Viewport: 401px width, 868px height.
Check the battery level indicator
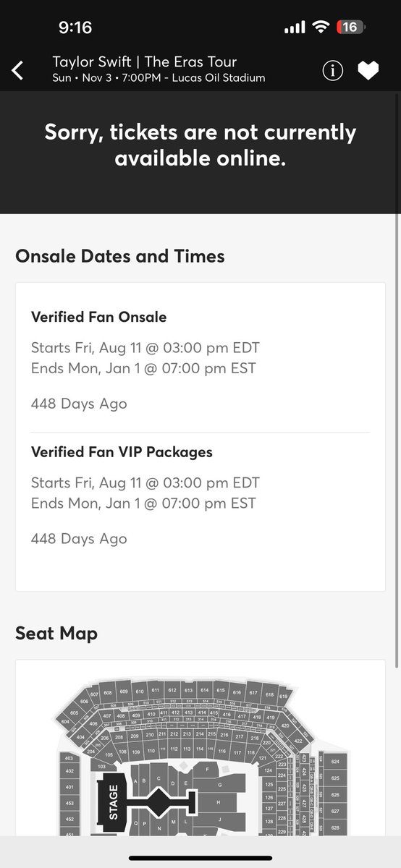coord(349,27)
